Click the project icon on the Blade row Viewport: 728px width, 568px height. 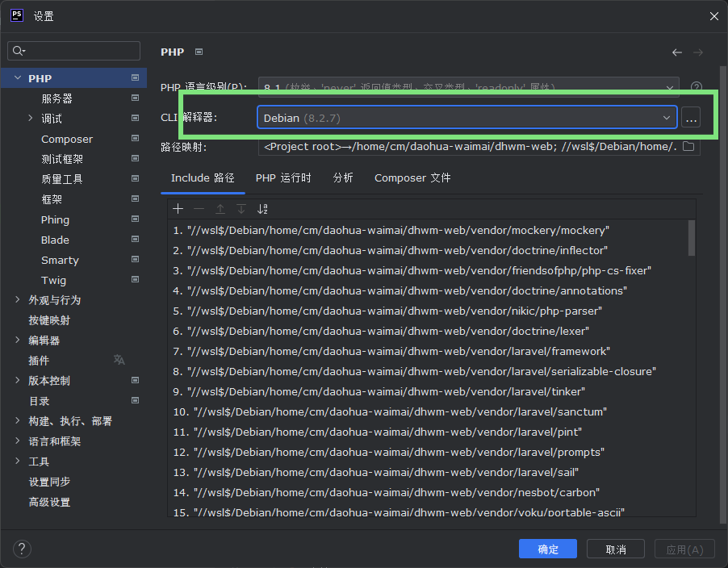[135, 239]
